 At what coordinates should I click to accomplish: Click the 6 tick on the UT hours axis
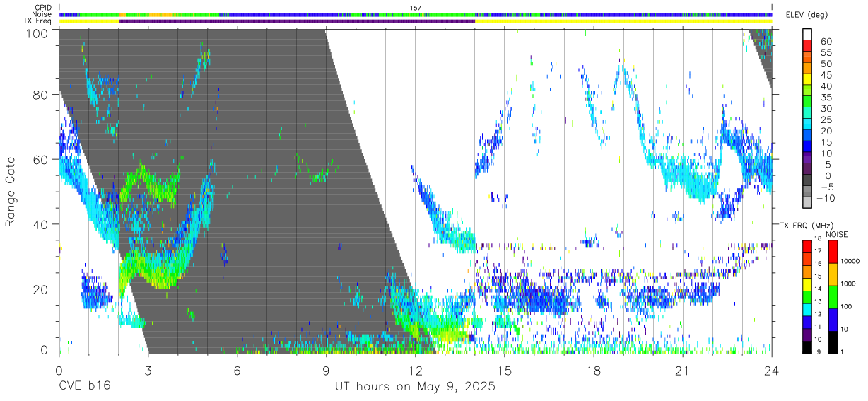pyautogui.click(x=237, y=371)
